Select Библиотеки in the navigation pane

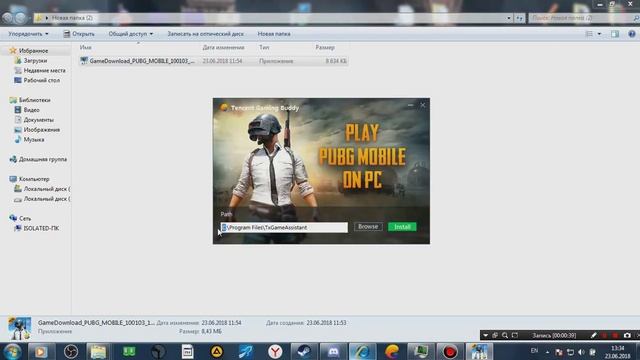30,100
